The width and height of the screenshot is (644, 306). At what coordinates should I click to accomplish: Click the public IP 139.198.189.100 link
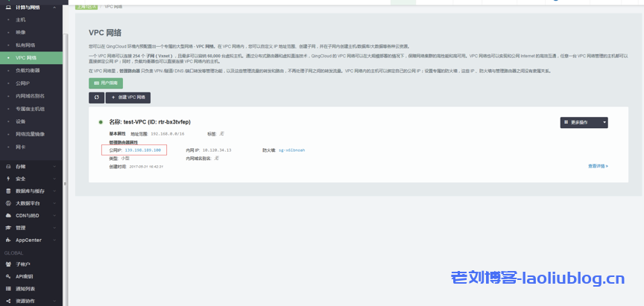pos(142,150)
